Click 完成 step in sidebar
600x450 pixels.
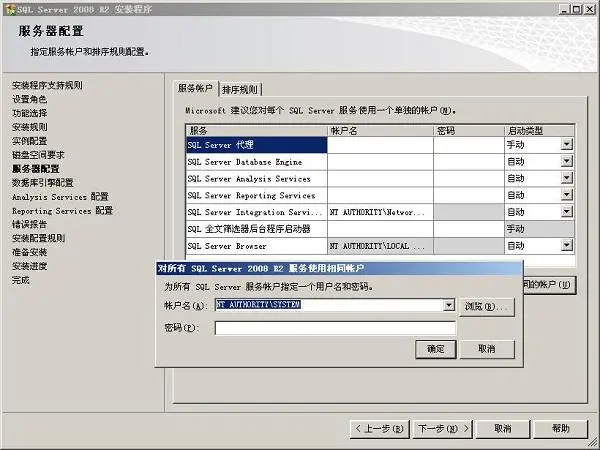pyautogui.click(x=21, y=280)
